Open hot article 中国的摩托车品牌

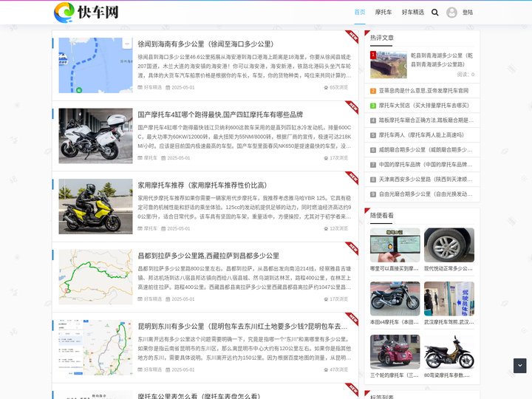[426, 165]
